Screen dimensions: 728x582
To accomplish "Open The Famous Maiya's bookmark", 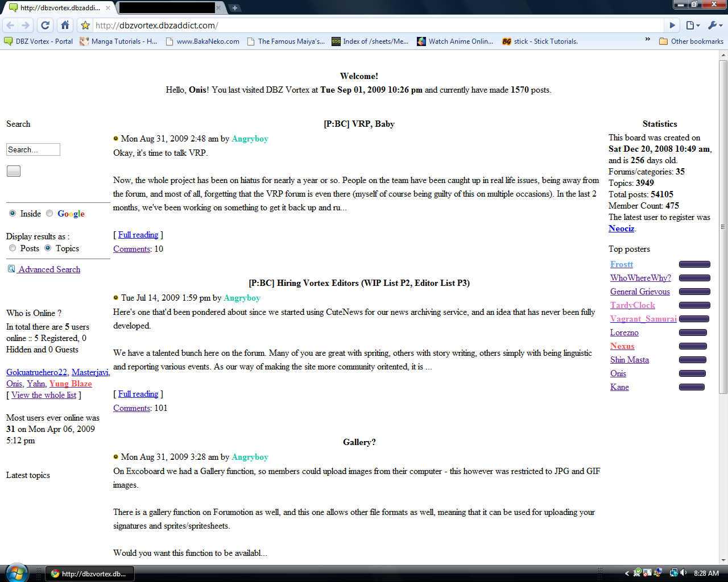I will tap(286, 41).
